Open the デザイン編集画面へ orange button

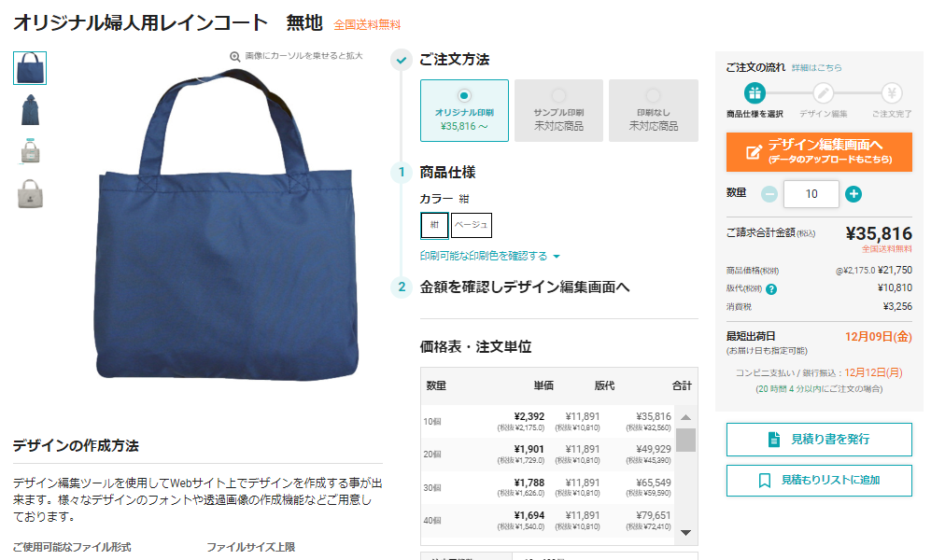pyautogui.click(x=819, y=152)
